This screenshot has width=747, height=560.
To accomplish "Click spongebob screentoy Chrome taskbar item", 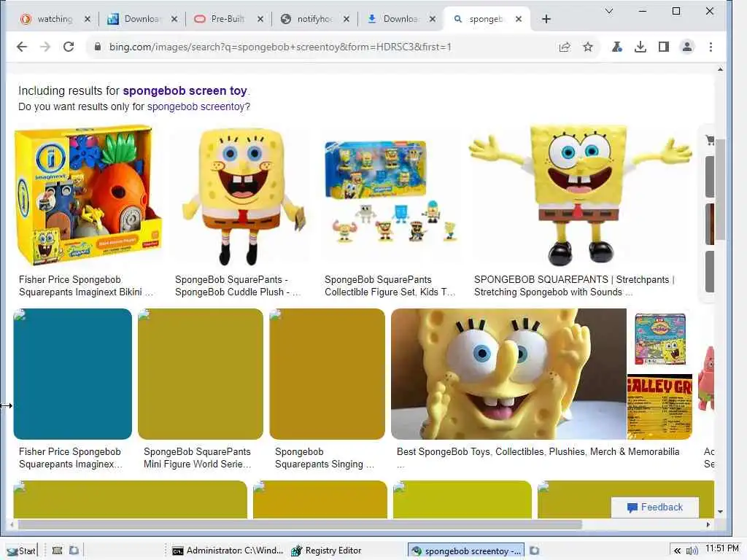I will (466, 551).
